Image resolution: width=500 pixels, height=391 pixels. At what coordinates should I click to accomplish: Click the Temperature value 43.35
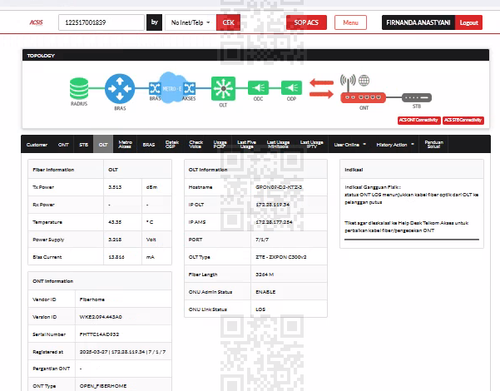click(115, 222)
